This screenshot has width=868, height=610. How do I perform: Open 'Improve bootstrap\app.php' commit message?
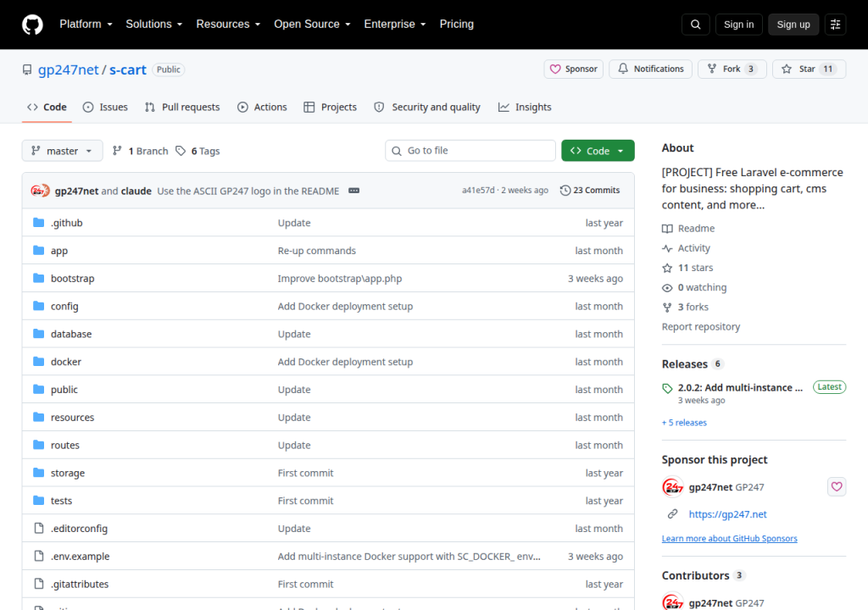340,279
